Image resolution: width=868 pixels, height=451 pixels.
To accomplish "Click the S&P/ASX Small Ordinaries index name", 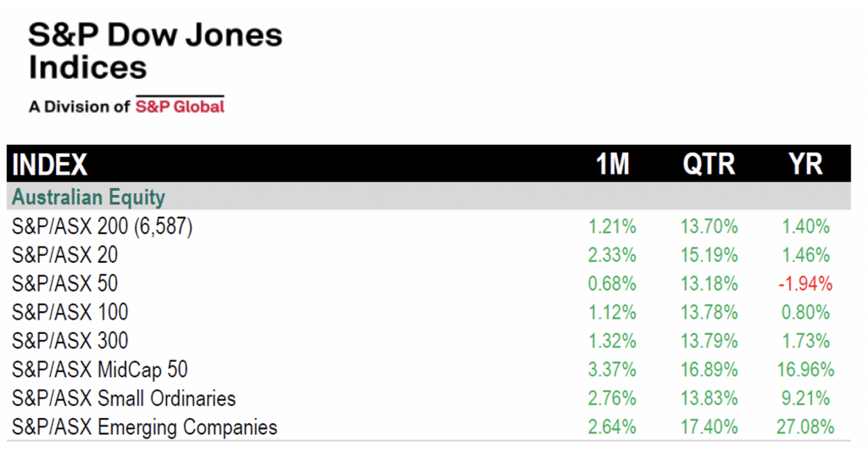I will point(124,399).
